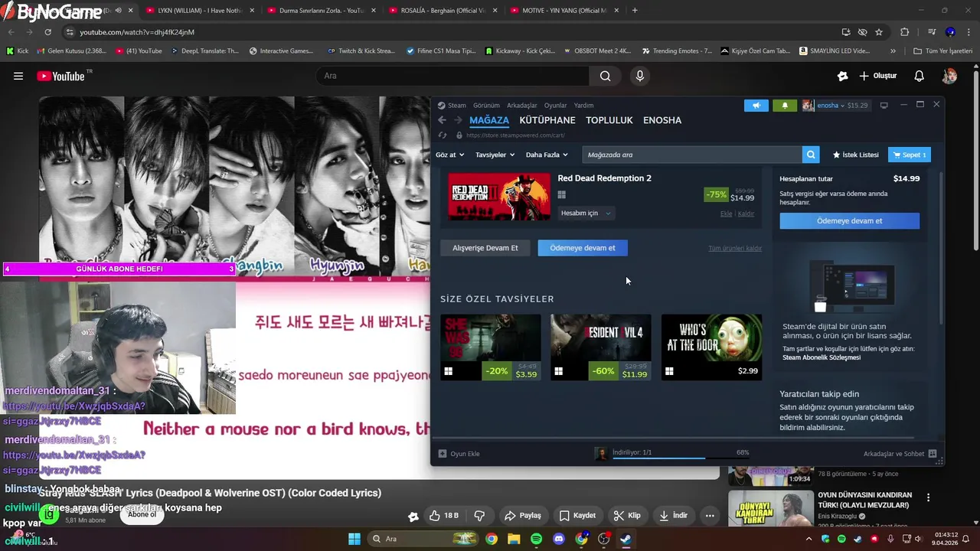Image resolution: width=980 pixels, height=551 pixels.
Task: Click Tüm ürünleri kaldır link
Action: click(735, 248)
